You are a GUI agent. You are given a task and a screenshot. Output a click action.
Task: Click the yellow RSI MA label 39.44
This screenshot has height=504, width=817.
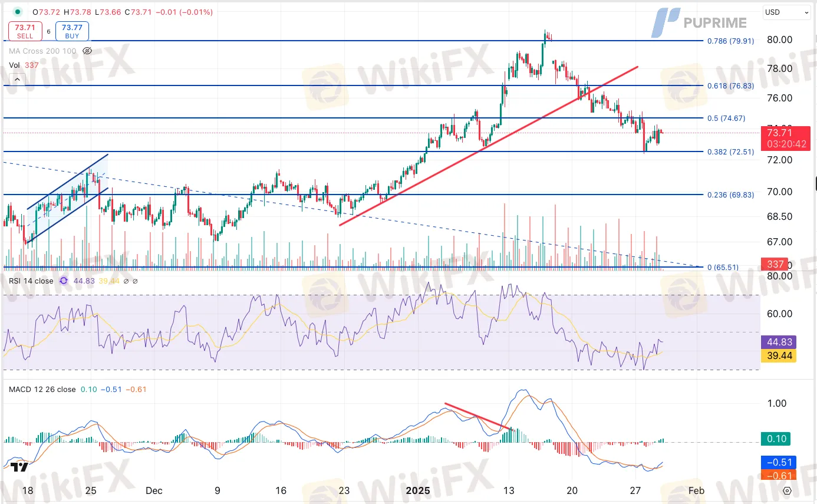(779, 355)
